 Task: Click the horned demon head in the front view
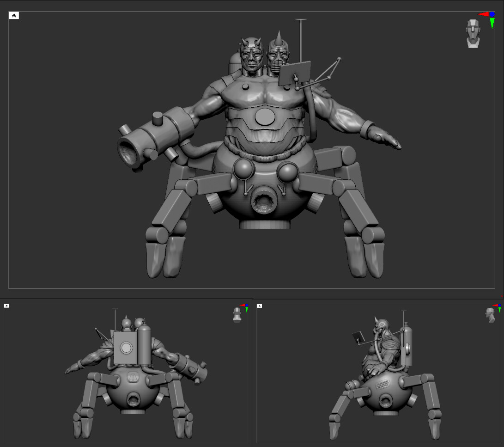(252, 55)
